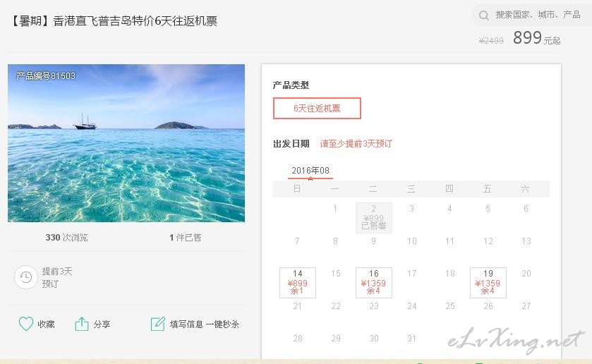The height and width of the screenshot is (364, 592).
Task: Click the fill-in-info pencil icon
Action: click(157, 324)
